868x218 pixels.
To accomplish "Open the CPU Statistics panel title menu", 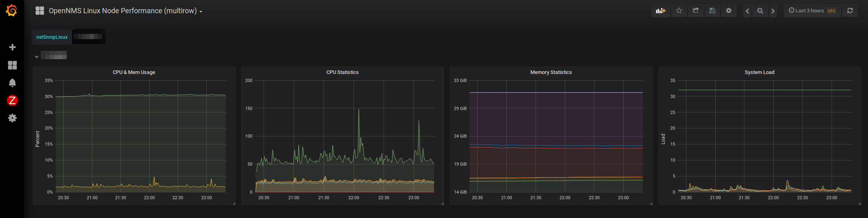I will tap(342, 72).
